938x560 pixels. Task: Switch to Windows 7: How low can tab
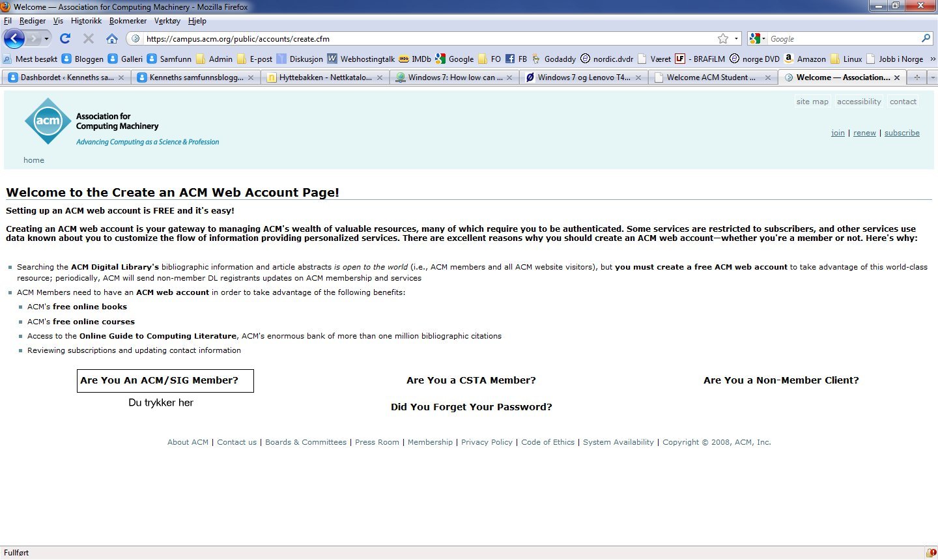pyautogui.click(x=455, y=77)
